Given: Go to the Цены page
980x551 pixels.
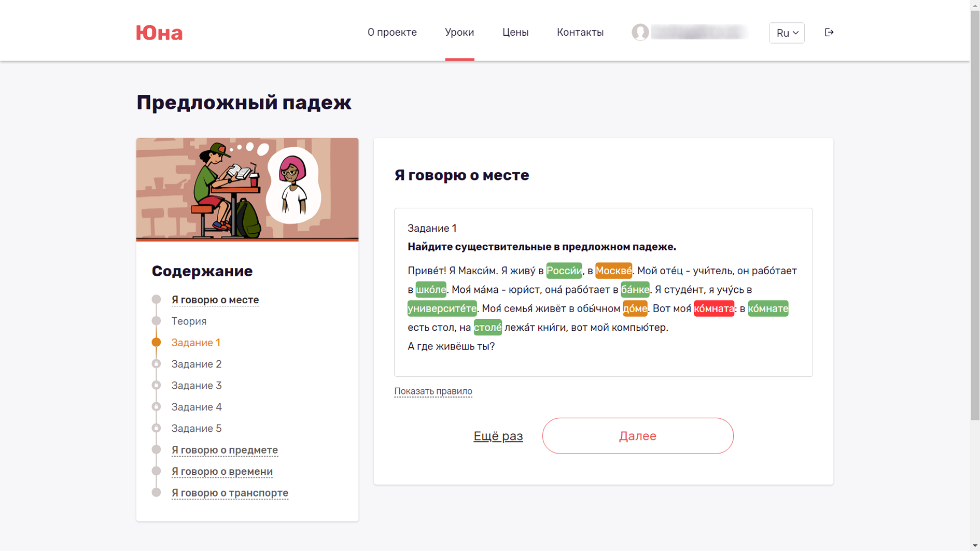Looking at the screenshot, I should point(515,32).
